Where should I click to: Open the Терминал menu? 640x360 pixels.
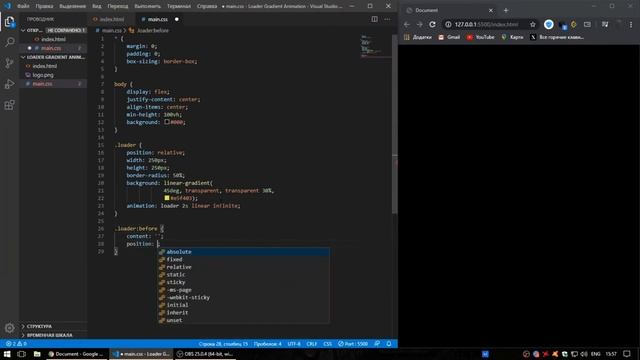(x=178, y=6)
